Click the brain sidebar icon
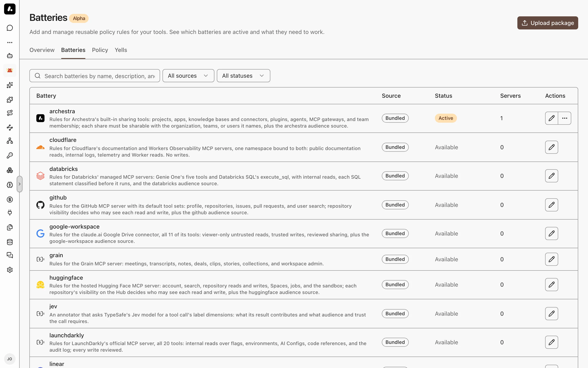This screenshot has width=588, height=368. [x=10, y=185]
